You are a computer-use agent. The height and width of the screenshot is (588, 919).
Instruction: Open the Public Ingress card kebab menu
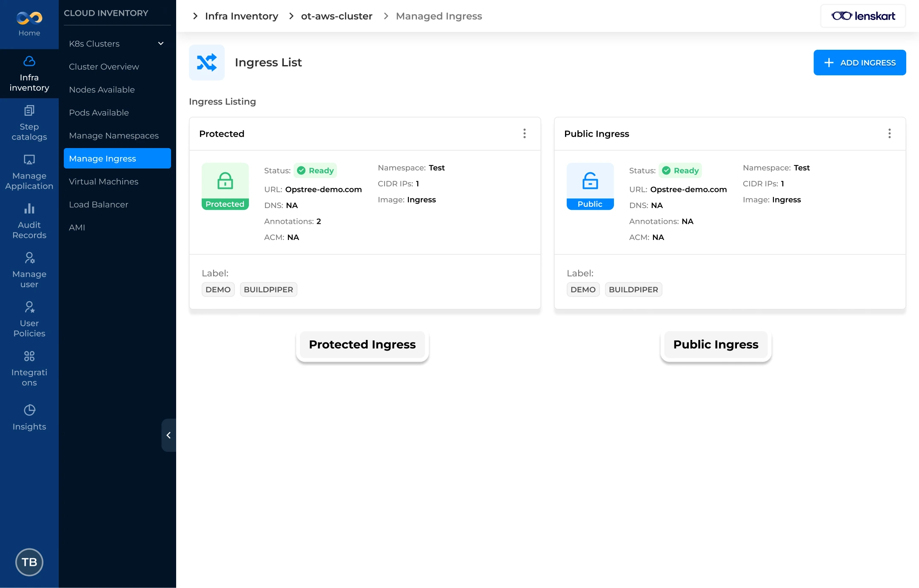click(x=889, y=134)
